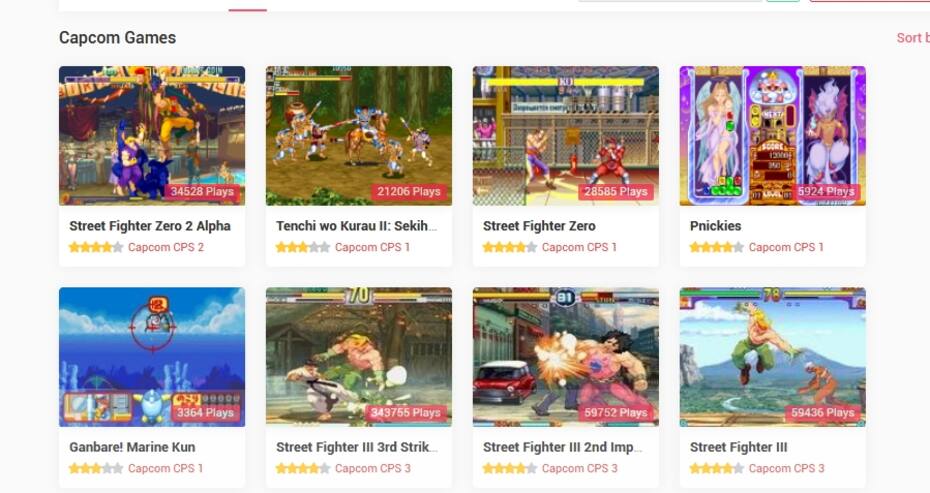Click the Street Fighter Zero 2 Alpha title
This screenshot has height=493, width=930.
pyautogui.click(x=149, y=226)
